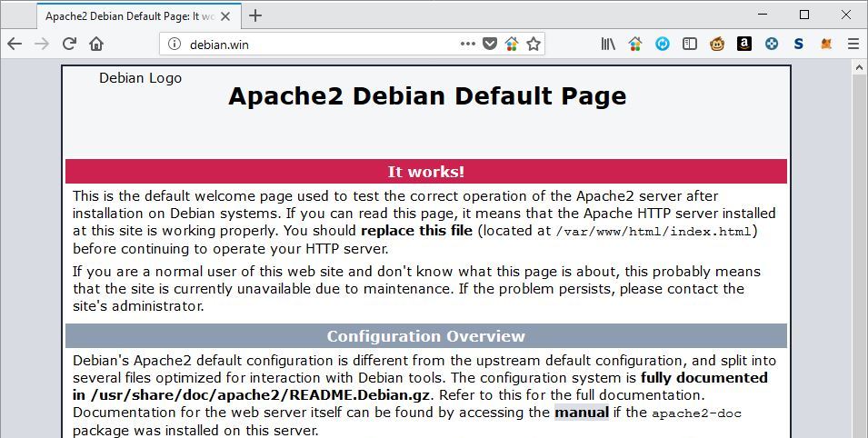The width and height of the screenshot is (868, 438).
Task: Toggle the sidebar view
Action: 690,44
